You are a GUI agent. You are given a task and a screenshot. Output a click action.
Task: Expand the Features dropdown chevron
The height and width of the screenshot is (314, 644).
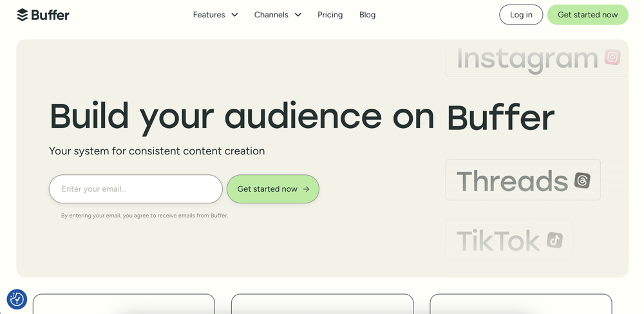[x=234, y=15]
